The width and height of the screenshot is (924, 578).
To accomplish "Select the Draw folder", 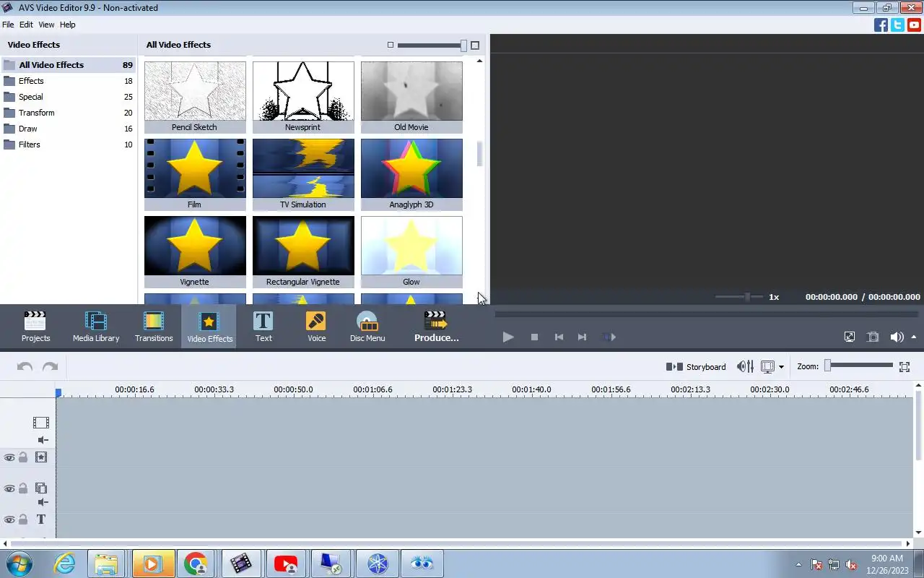I will coord(69,129).
